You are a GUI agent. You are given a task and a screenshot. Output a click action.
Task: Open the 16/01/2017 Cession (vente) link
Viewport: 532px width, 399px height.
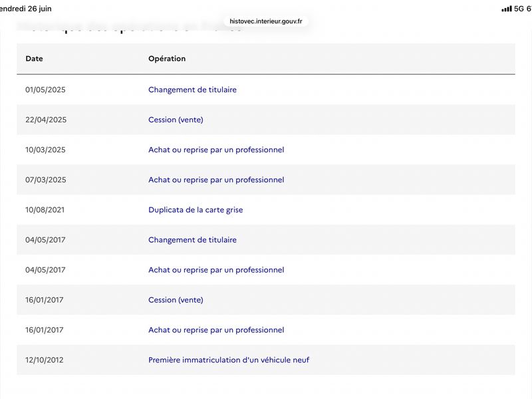coord(176,300)
